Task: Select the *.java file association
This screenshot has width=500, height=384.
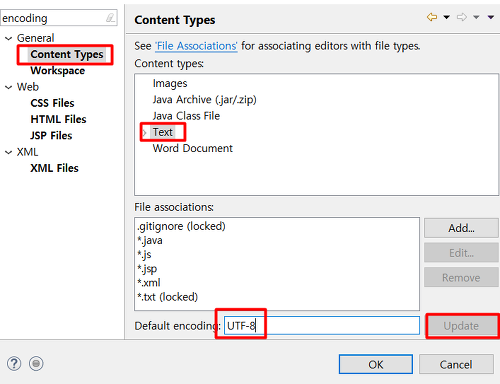Action: tap(150, 240)
